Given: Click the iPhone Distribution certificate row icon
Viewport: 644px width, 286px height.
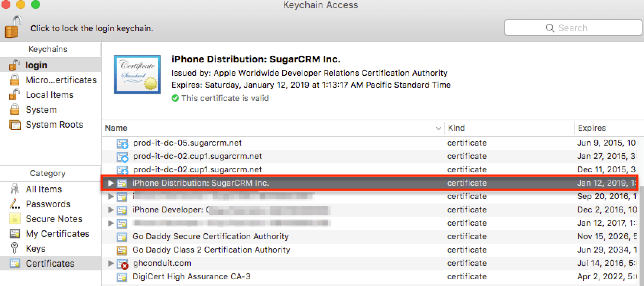Looking at the screenshot, I should [122, 183].
